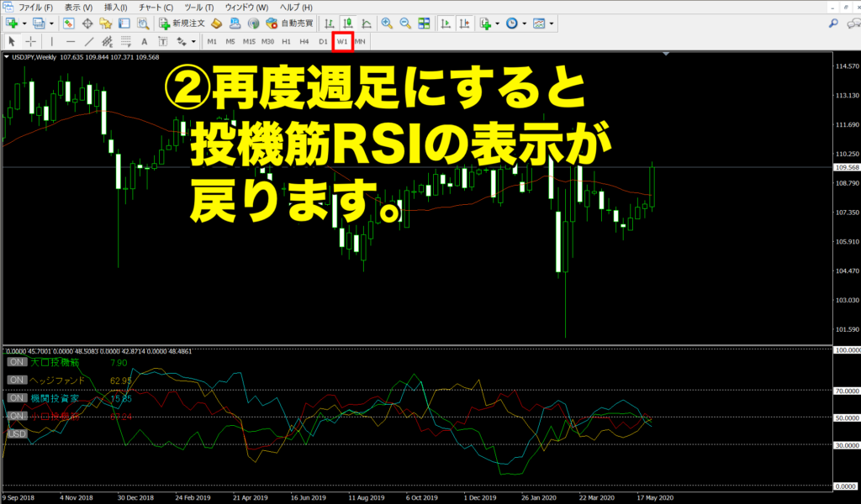Switch chart to candlestick display
The image size is (861, 504).
348,24
